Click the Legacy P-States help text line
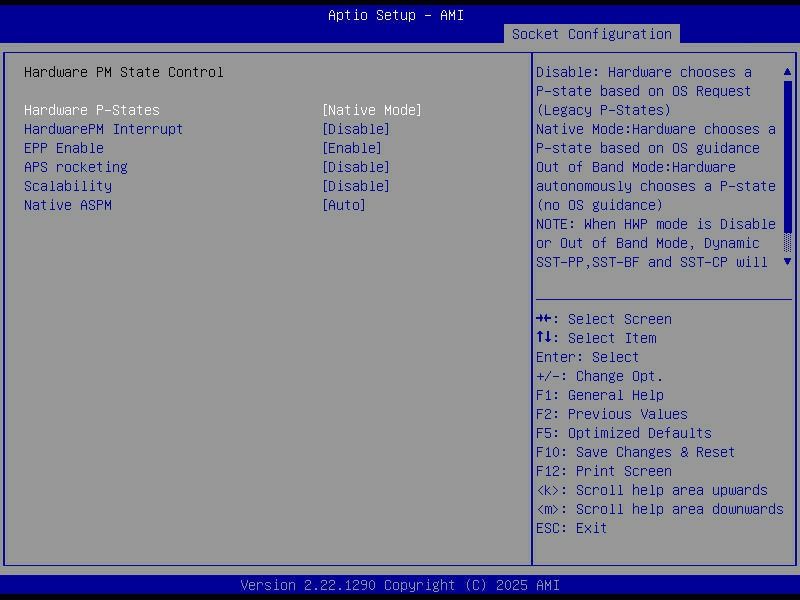The image size is (800, 600). pos(604,110)
